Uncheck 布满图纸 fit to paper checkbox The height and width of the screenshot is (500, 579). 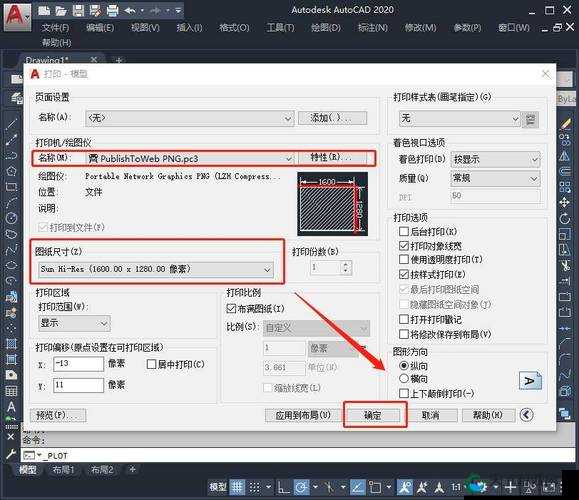click(x=231, y=308)
